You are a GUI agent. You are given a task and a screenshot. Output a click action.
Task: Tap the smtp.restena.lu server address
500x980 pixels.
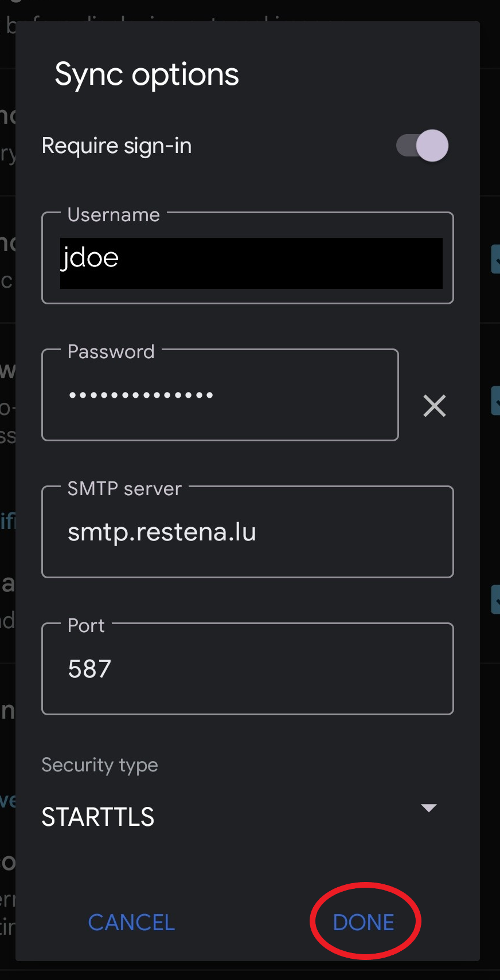[x=162, y=532]
